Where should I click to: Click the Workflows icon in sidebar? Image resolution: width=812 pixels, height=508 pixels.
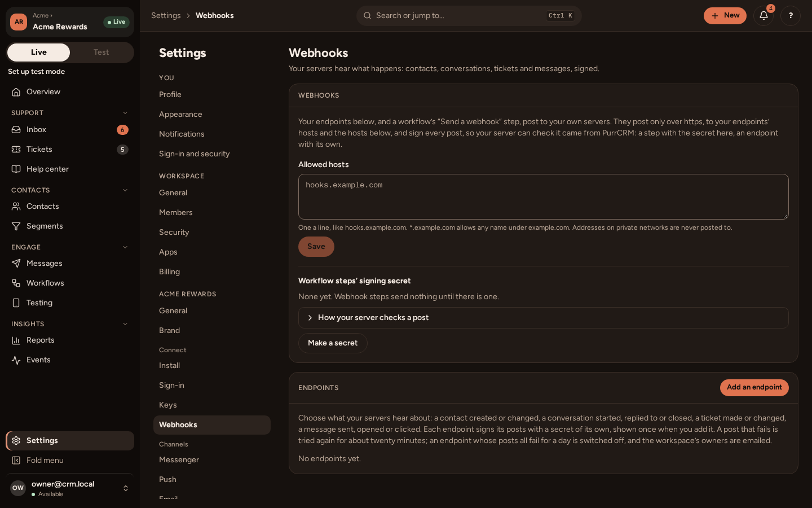click(x=16, y=283)
